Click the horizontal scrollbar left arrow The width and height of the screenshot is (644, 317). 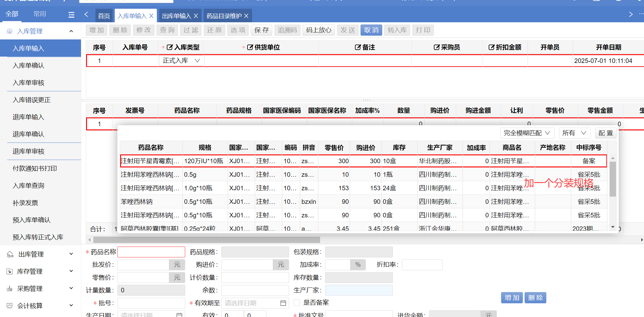(x=89, y=240)
